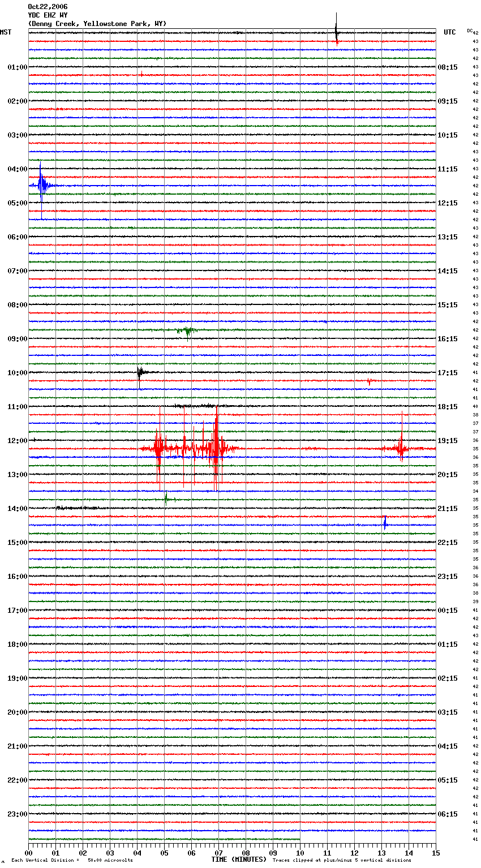Screen dimensions: 481x868
Task: Select the 22:00 MST time label
Action: tap(18, 780)
